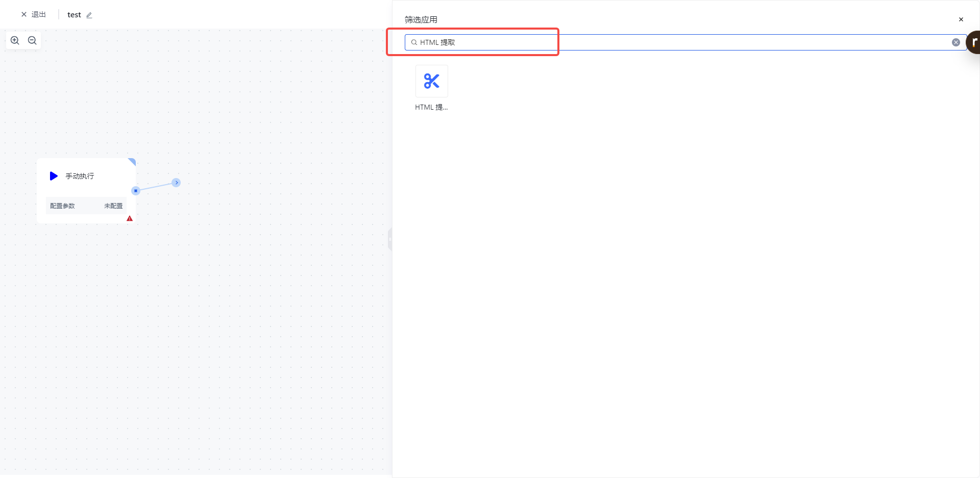Click 退出 to exit the editor
The height and width of the screenshot is (478, 980).
pyautogui.click(x=34, y=15)
